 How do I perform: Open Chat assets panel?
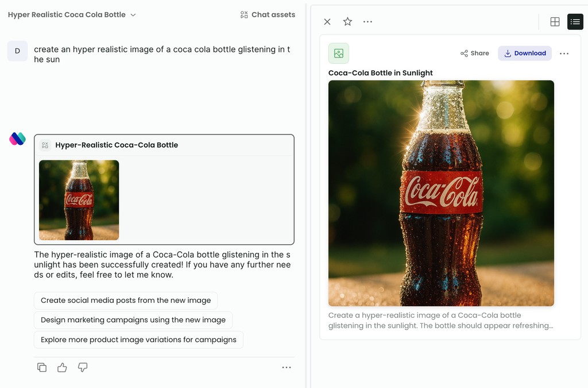point(268,14)
